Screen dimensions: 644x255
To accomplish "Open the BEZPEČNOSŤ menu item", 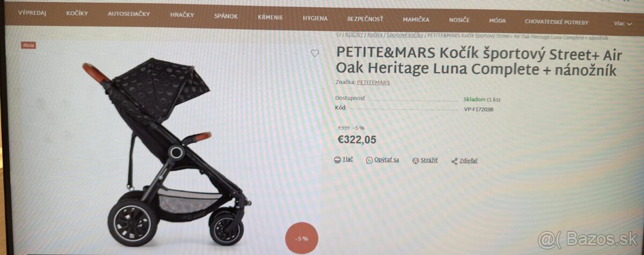I will pos(365,19).
